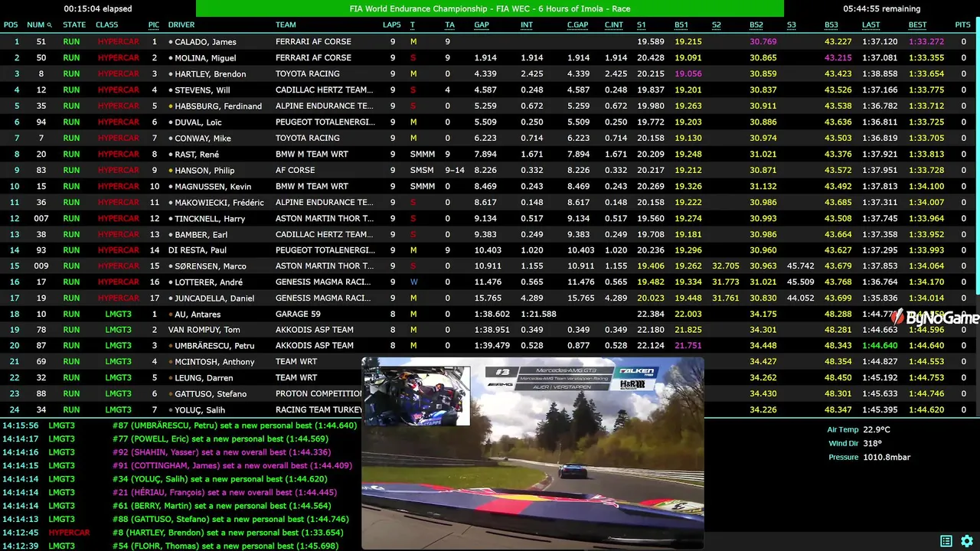Select driver AU, Antares
This screenshot has height=551, width=980.
198,315
